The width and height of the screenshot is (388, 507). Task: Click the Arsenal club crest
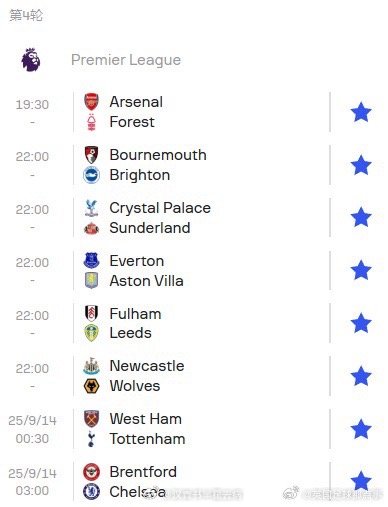coord(91,102)
